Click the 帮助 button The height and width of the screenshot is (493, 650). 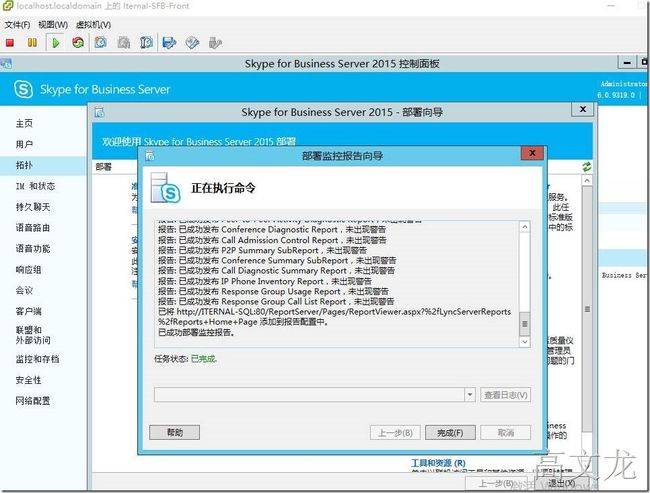coord(175,432)
